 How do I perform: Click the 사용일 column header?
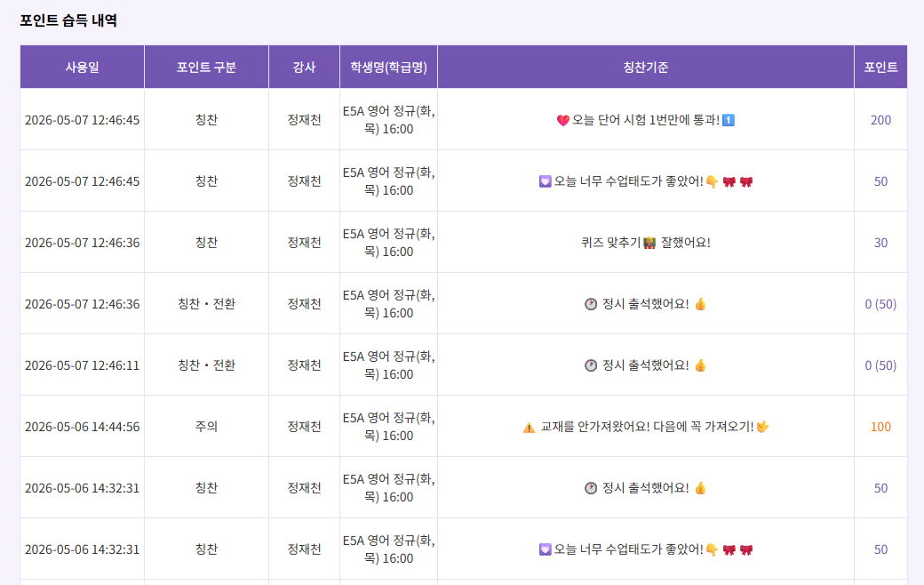click(83, 68)
